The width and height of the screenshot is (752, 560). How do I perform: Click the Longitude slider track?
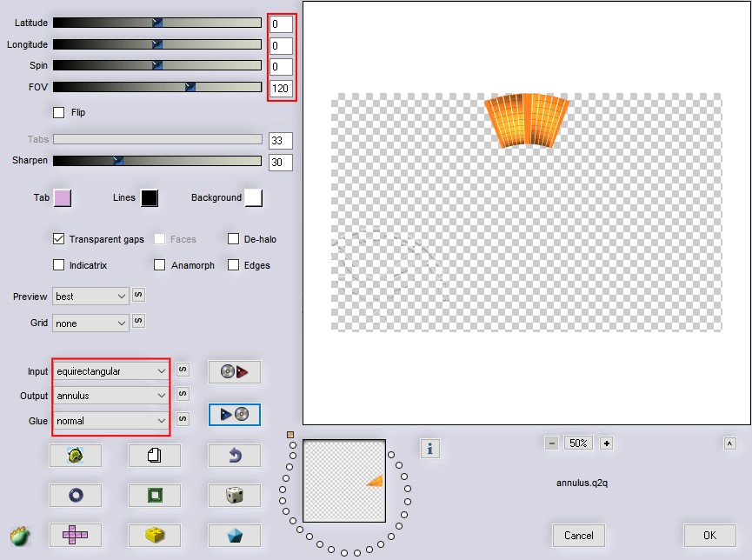[157, 44]
